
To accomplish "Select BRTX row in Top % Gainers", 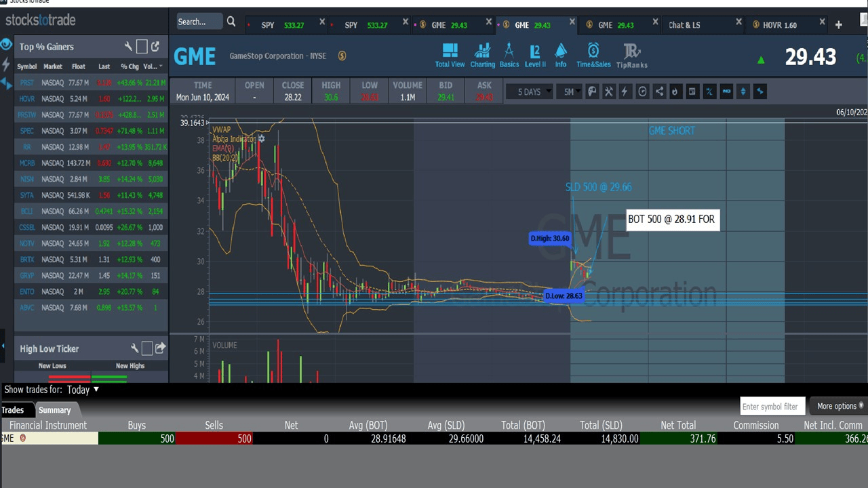I will (x=91, y=260).
